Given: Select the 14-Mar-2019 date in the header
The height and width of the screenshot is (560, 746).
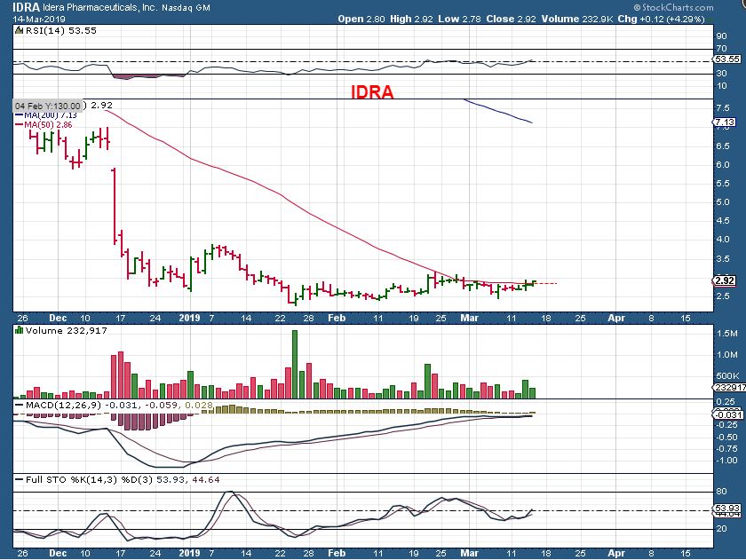Looking at the screenshot, I should point(39,19).
